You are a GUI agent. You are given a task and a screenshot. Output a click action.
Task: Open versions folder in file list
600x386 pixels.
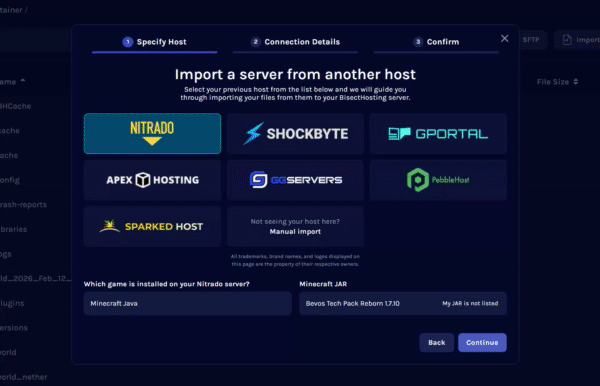pyautogui.click(x=14, y=328)
